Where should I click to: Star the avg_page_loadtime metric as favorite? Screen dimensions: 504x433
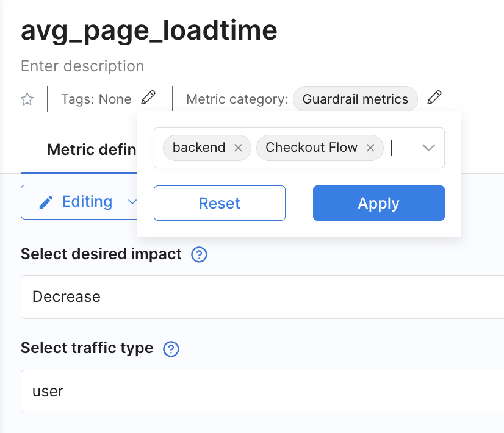pyautogui.click(x=27, y=99)
